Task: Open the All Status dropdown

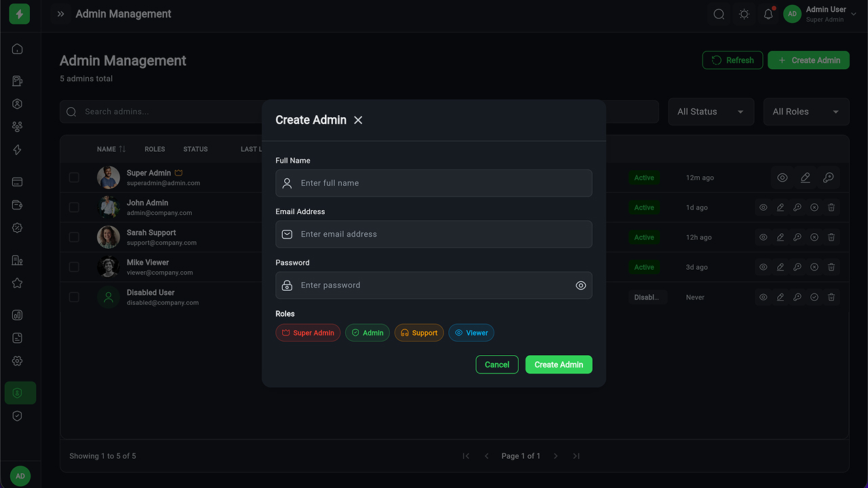Action: pos(710,112)
